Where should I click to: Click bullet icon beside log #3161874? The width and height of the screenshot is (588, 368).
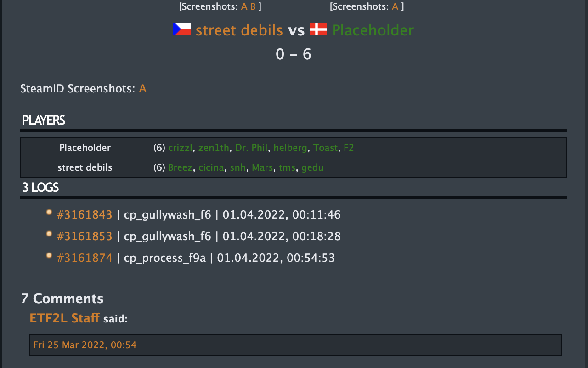pyautogui.click(x=49, y=255)
